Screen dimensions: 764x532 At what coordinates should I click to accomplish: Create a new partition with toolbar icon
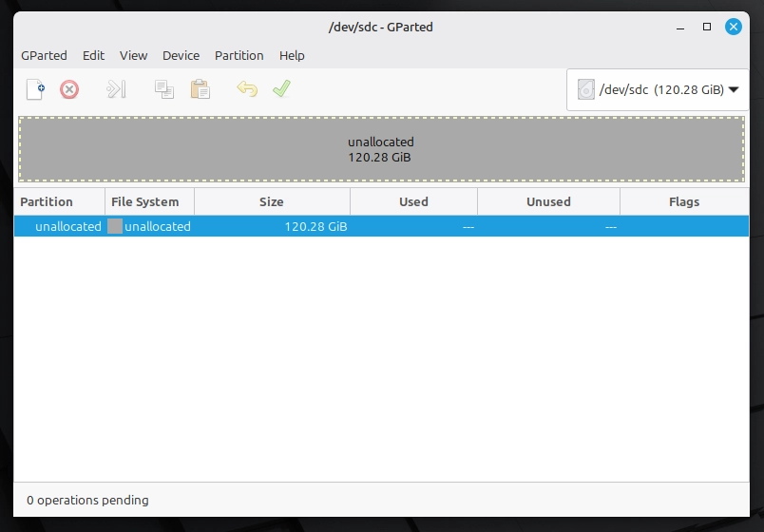(35, 89)
